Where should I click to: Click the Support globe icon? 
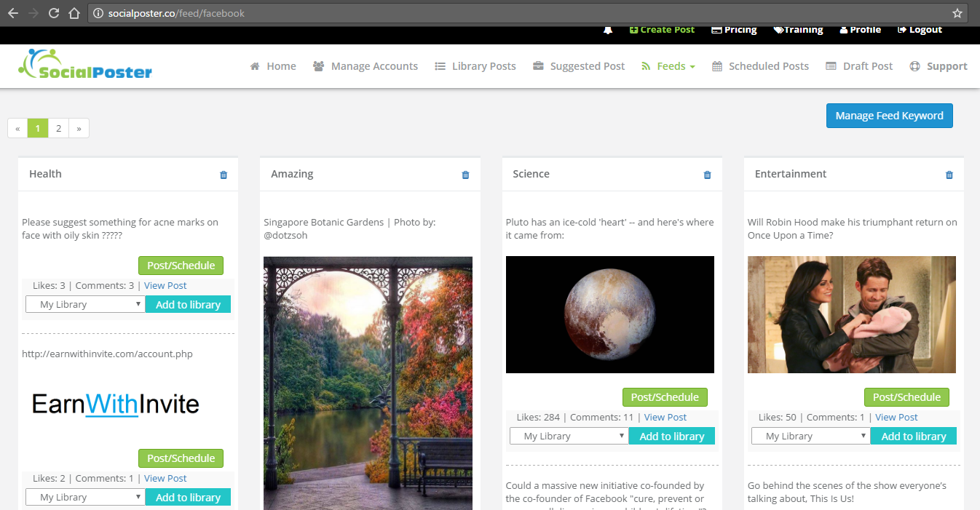pyautogui.click(x=913, y=65)
